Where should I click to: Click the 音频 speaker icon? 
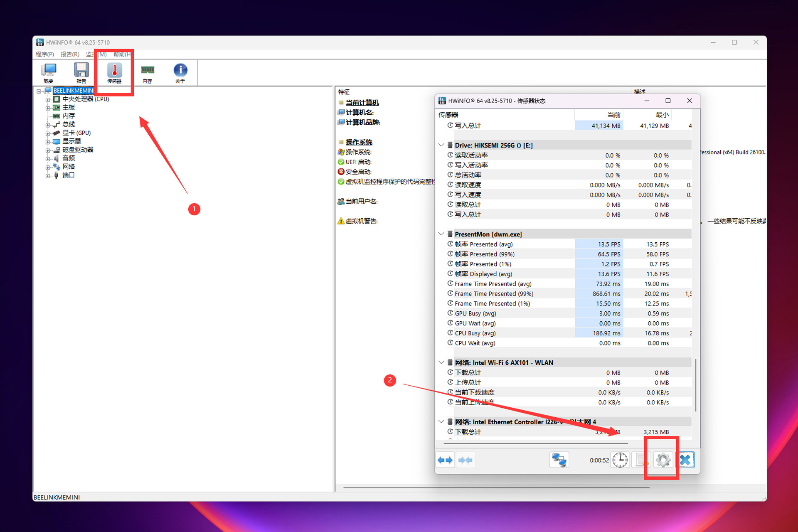pyautogui.click(x=56, y=158)
